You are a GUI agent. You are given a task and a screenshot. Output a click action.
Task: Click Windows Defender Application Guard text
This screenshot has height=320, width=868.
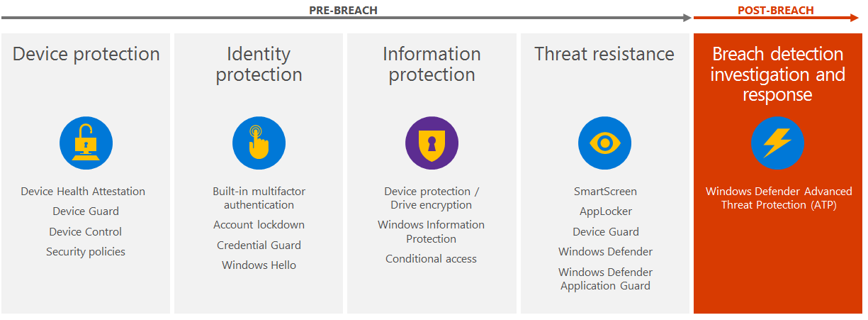(x=605, y=279)
